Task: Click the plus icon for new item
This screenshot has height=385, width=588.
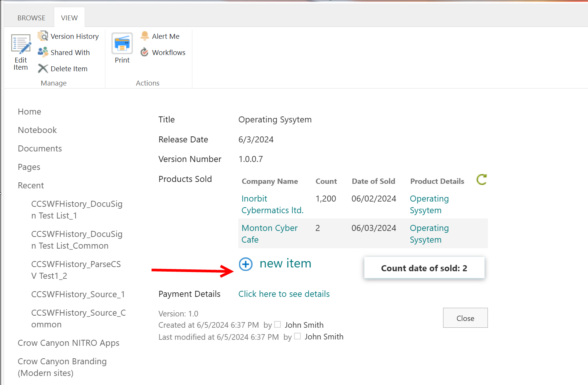Action: (x=246, y=264)
